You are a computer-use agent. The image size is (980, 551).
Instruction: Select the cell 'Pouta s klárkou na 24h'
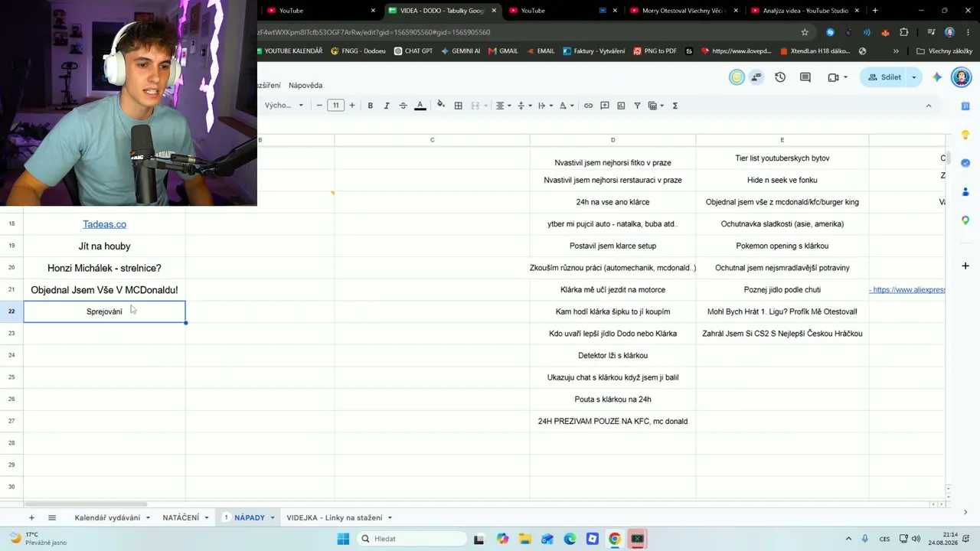point(612,399)
